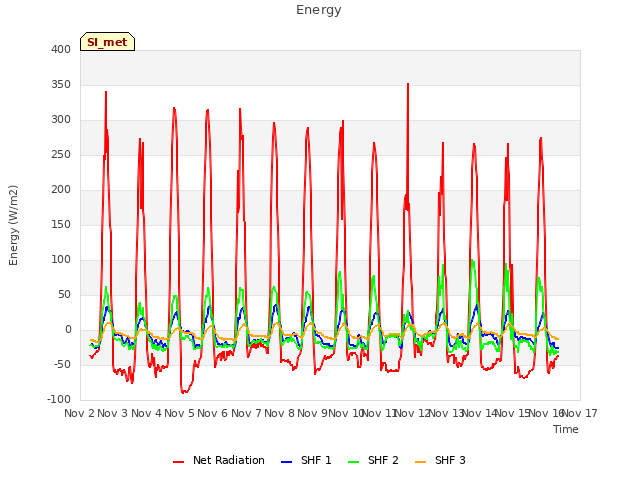Toggle SHF 2 series in legend
This screenshot has height=480, width=640.
click(373, 460)
